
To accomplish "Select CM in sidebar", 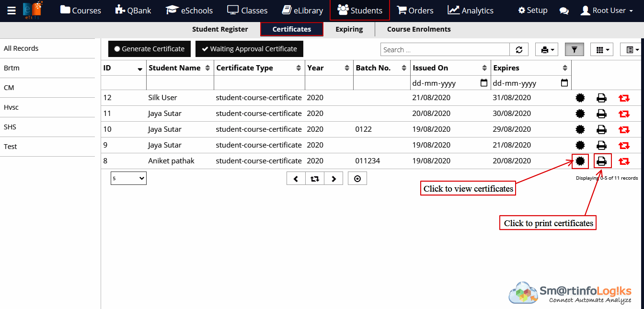I will 47,88.
